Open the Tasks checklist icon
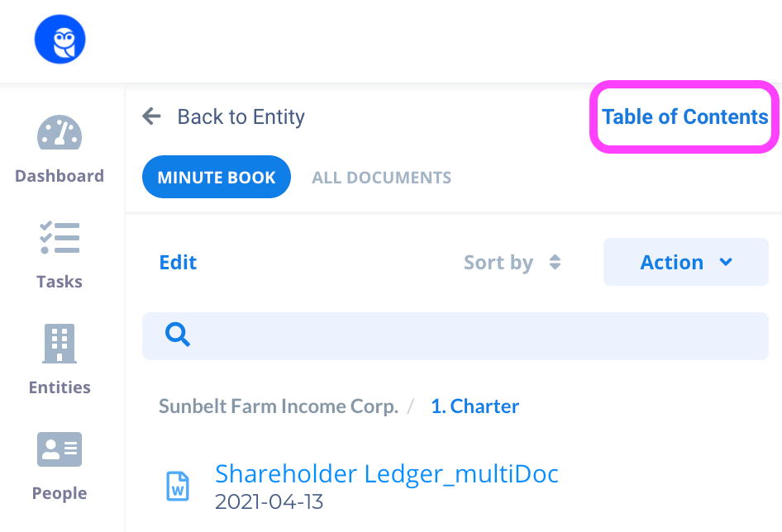The image size is (782, 532). 60,237
